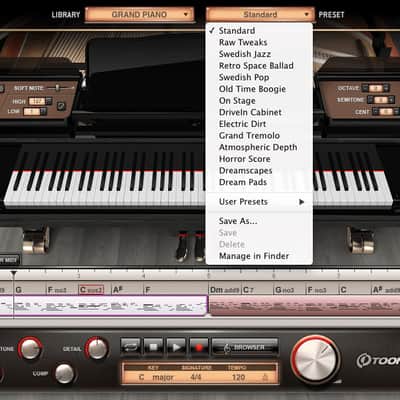Click the metronome icon in tempo display
The width and height of the screenshot is (400, 400).
[265, 377]
